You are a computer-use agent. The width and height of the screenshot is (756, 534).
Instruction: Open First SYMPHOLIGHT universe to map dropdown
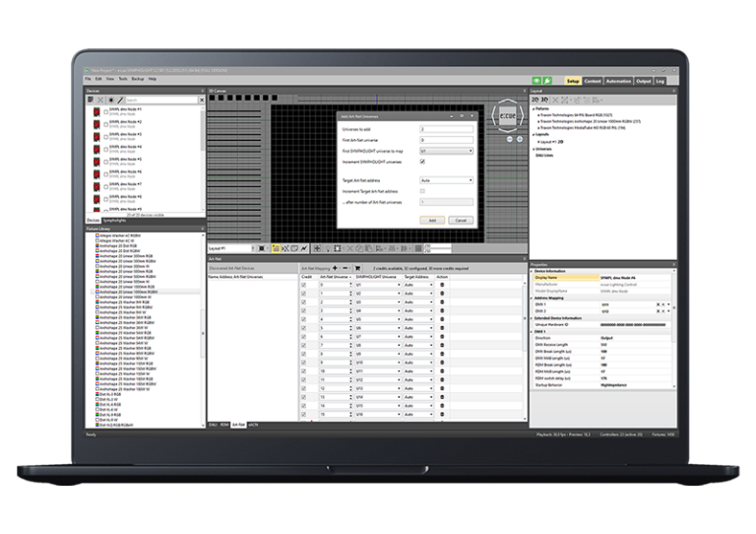click(446, 151)
